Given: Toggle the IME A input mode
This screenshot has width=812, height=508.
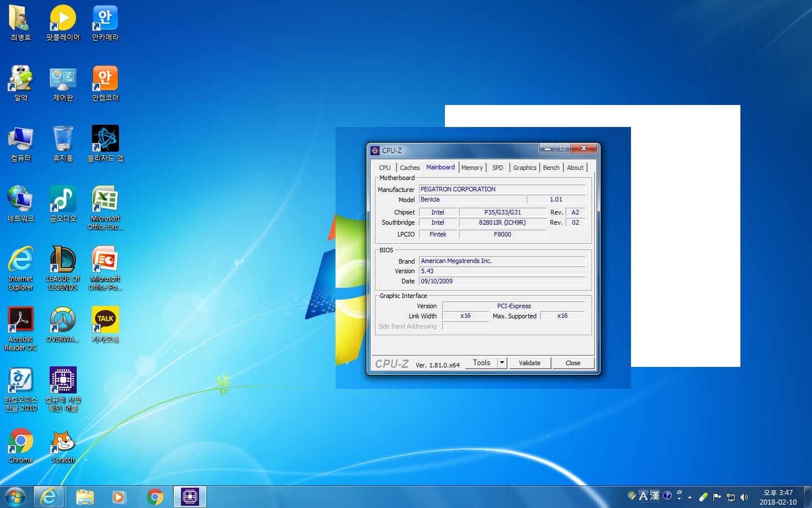Looking at the screenshot, I should 643,496.
